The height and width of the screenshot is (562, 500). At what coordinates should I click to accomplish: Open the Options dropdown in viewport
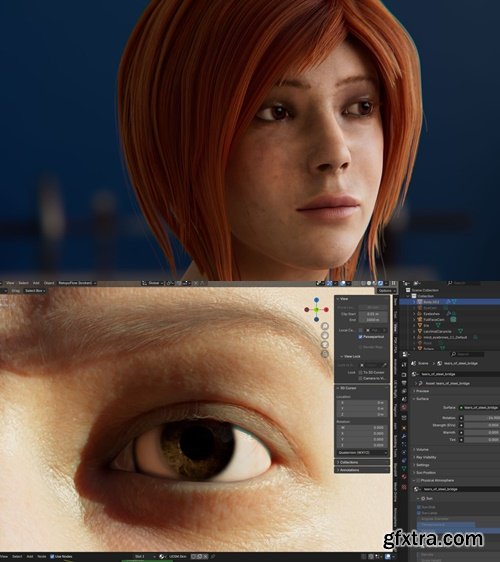click(386, 291)
